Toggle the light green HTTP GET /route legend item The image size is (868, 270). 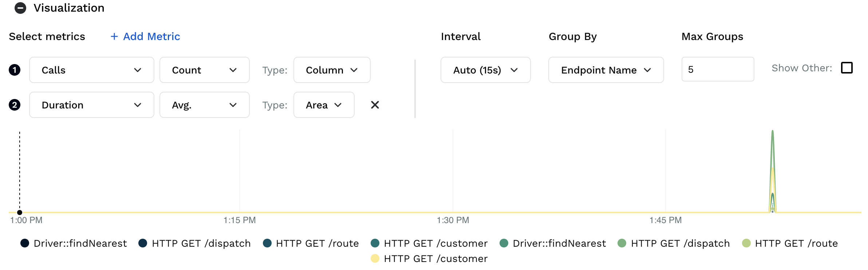[790, 243]
